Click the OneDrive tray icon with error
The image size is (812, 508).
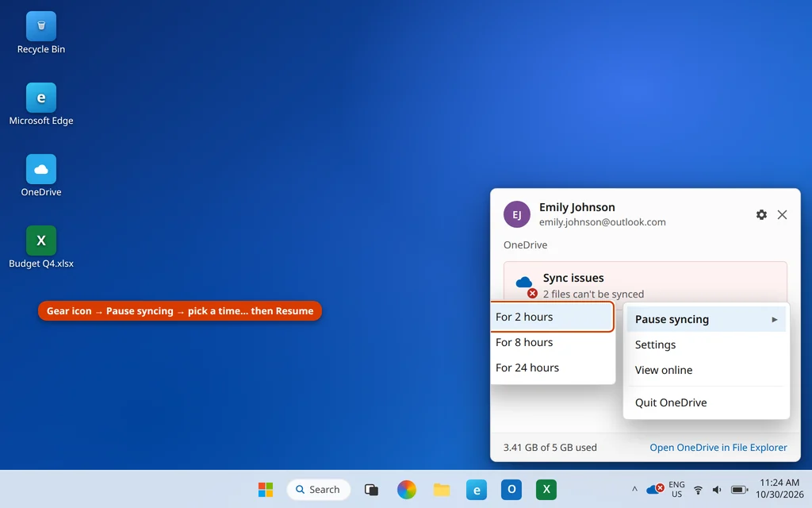(x=655, y=489)
